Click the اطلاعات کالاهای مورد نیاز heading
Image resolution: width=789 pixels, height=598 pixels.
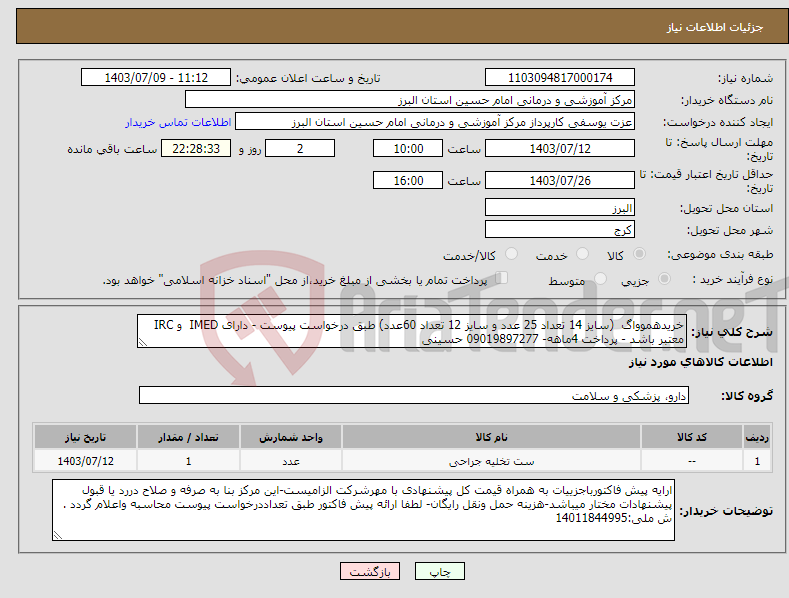click(700, 362)
